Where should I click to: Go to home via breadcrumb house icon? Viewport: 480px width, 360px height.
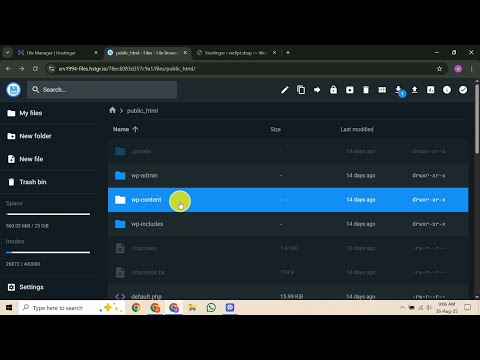[112, 110]
